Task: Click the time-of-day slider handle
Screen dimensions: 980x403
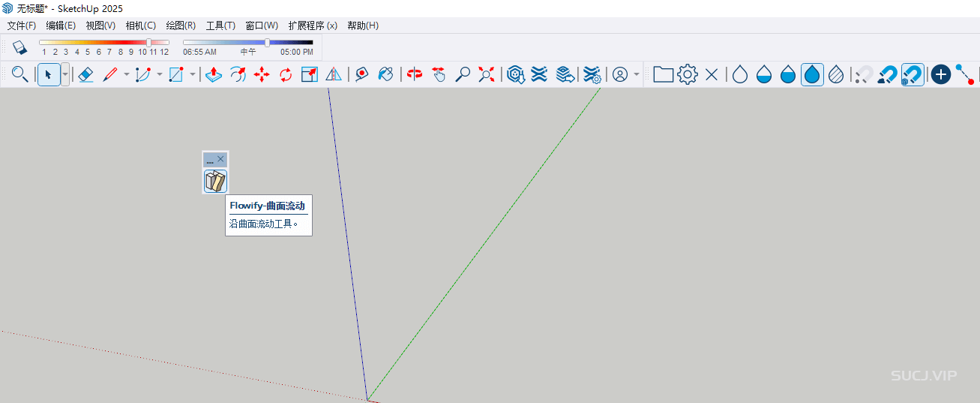Action: pyautogui.click(x=268, y=43)
